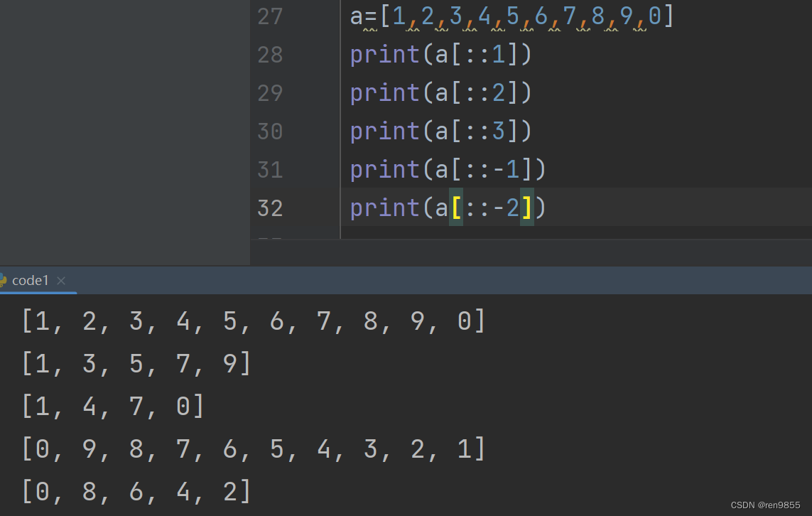Click the print(a[::3]) code line

pos(440,131)
